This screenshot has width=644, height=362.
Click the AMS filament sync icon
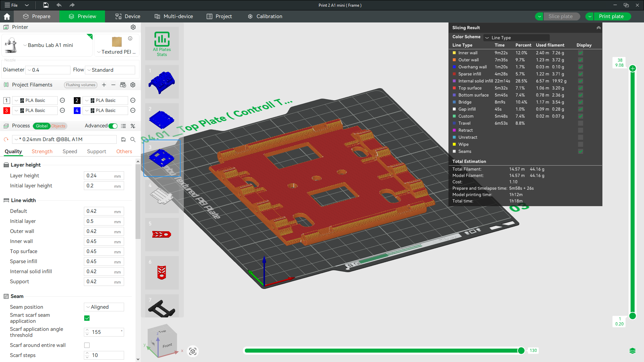[123, 85]
